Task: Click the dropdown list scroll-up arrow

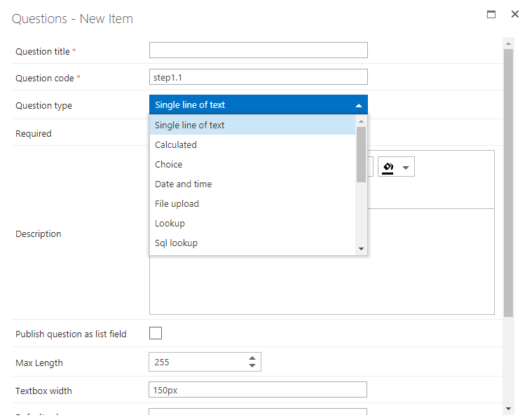Action: (x=362, y=121)
